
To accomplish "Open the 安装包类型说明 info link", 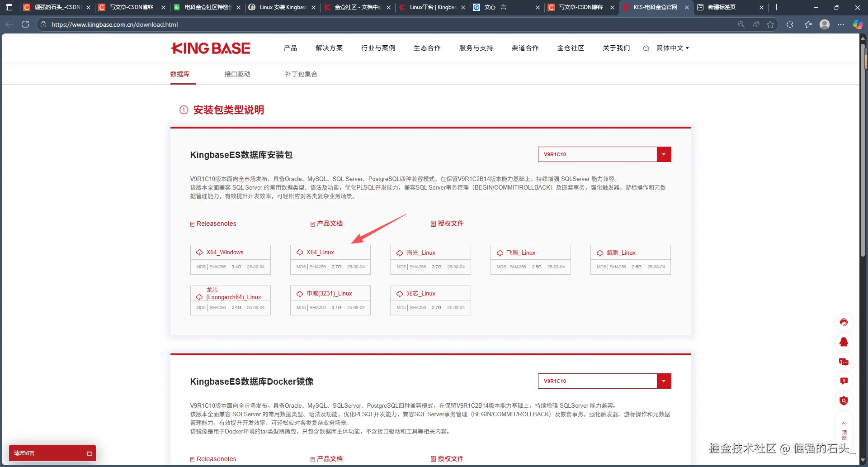I will pos(222,110).
